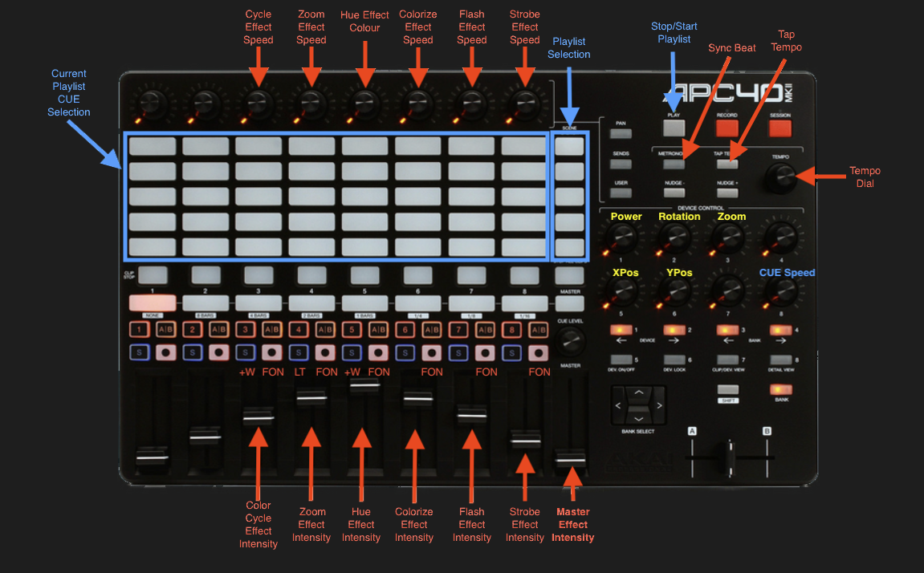Click the red SESSION button
Screen dimensions: 924x573
point(779,128)
